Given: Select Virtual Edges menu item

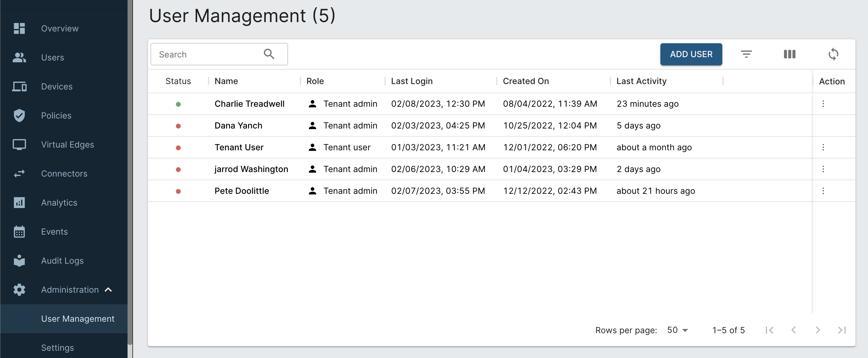Looking at the screenshot, I should [x=67, y=145].
